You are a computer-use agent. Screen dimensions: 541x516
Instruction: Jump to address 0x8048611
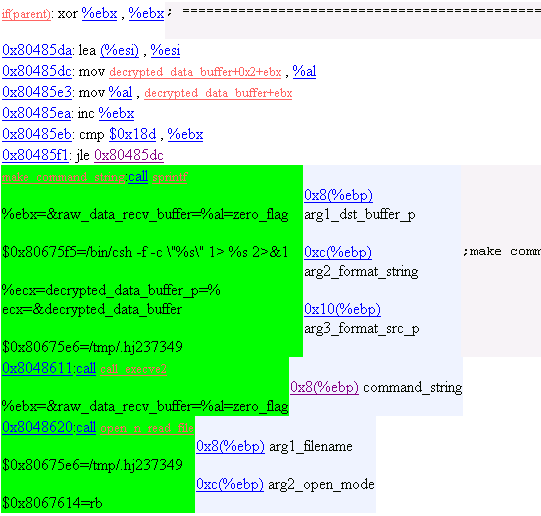click(x=37, y=369)
